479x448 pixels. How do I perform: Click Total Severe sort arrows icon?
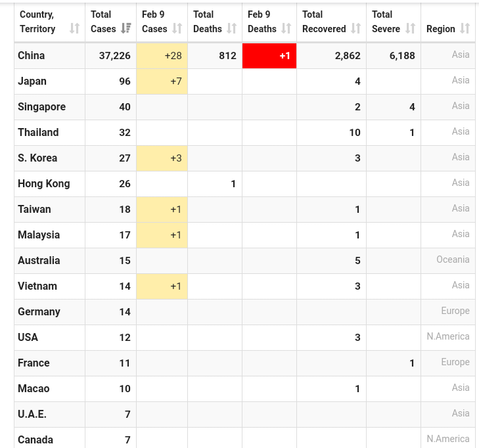[411, 29]
